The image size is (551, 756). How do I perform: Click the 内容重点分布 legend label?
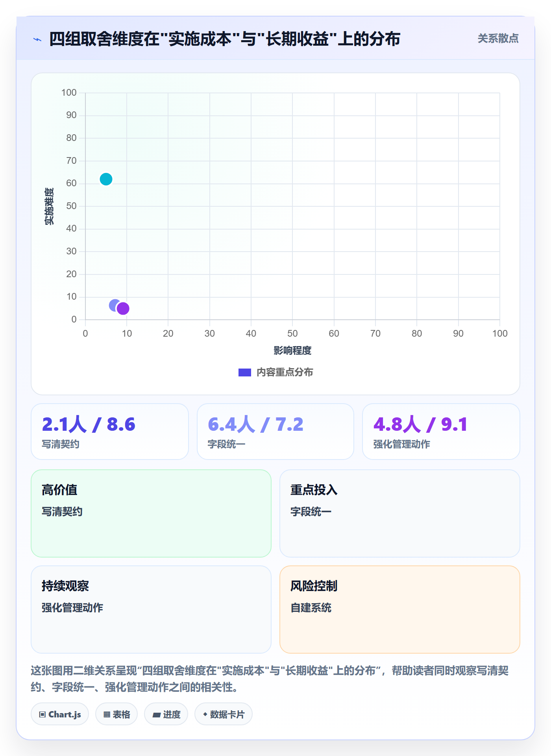[285, 372]
